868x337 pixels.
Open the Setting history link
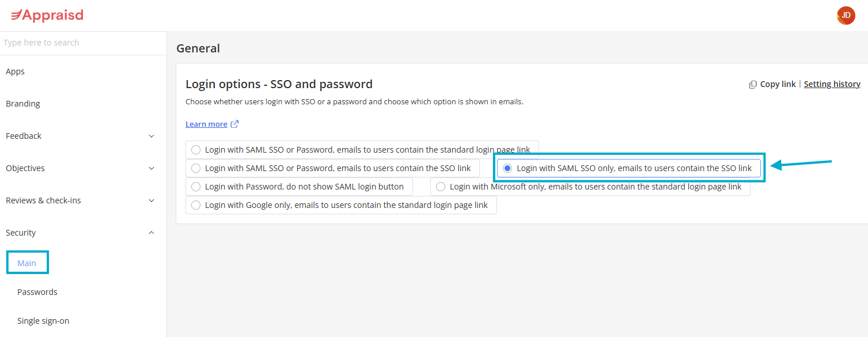832,84
